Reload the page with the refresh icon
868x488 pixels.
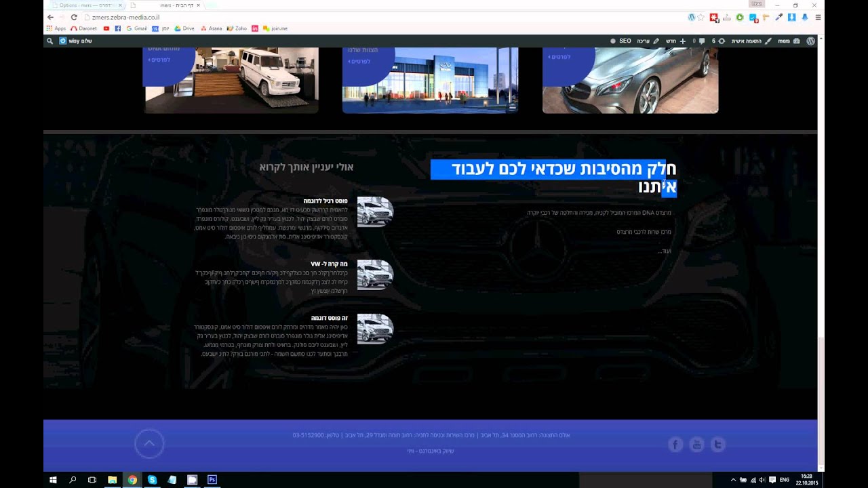74,17
